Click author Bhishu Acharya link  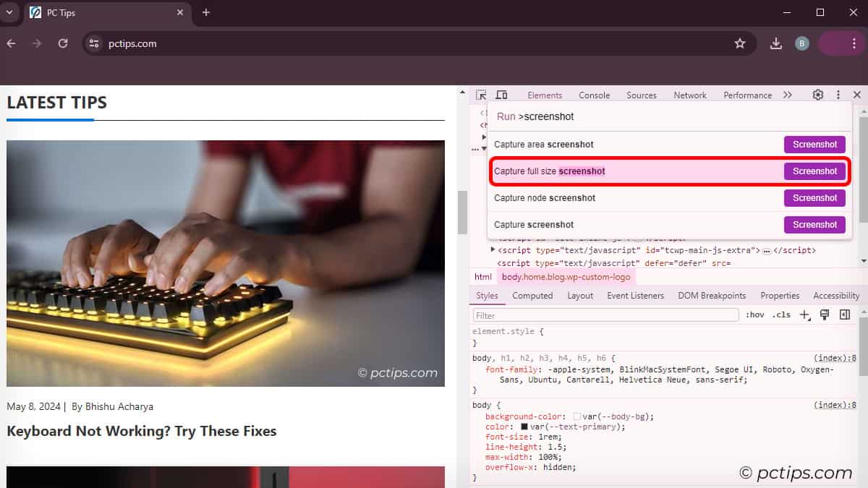[x=119, y=406]
